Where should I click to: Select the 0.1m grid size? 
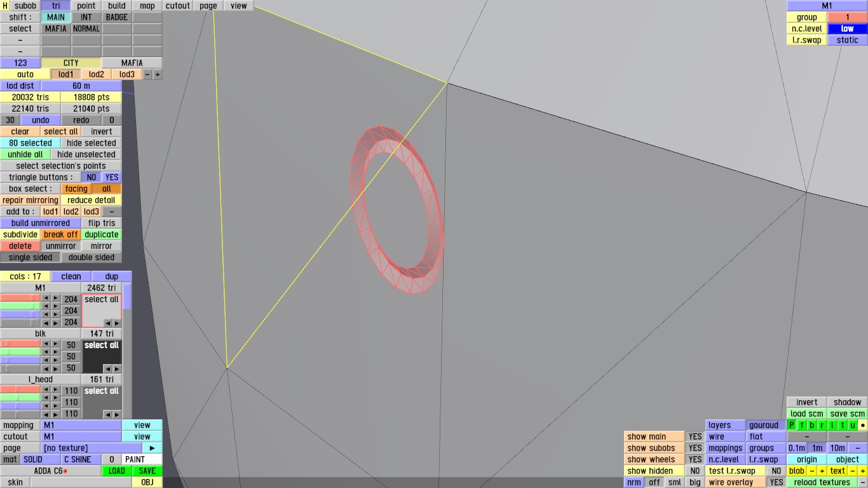[x=797, y=448]
